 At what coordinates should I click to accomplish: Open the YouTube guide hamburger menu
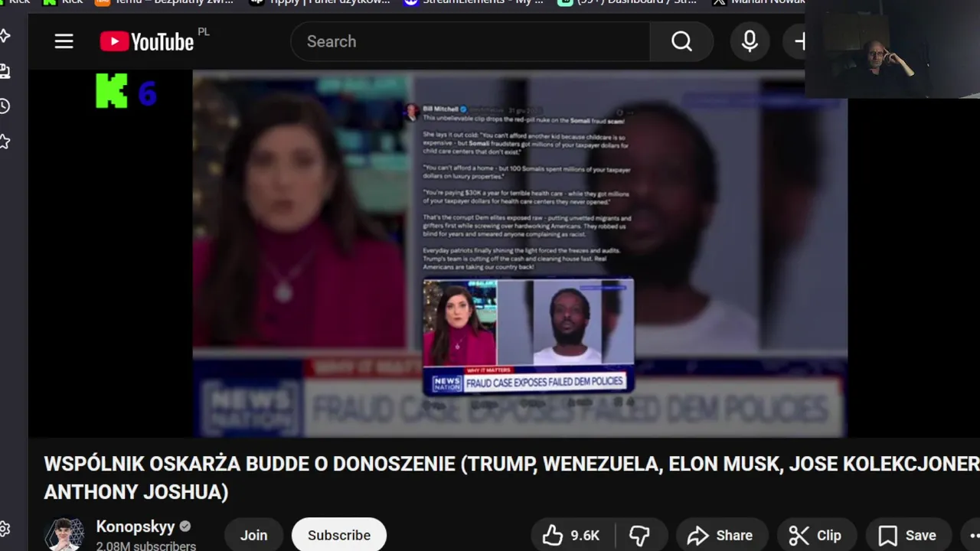point(64,41)
